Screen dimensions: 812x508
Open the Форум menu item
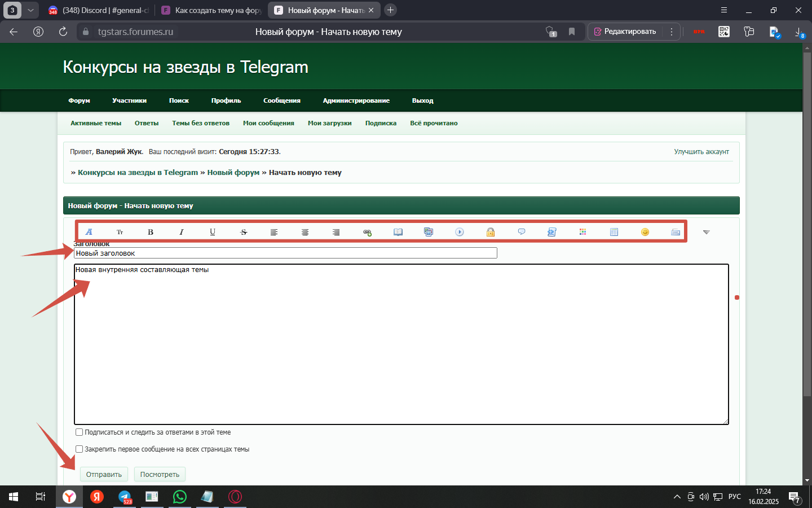(x=80, y=100)
